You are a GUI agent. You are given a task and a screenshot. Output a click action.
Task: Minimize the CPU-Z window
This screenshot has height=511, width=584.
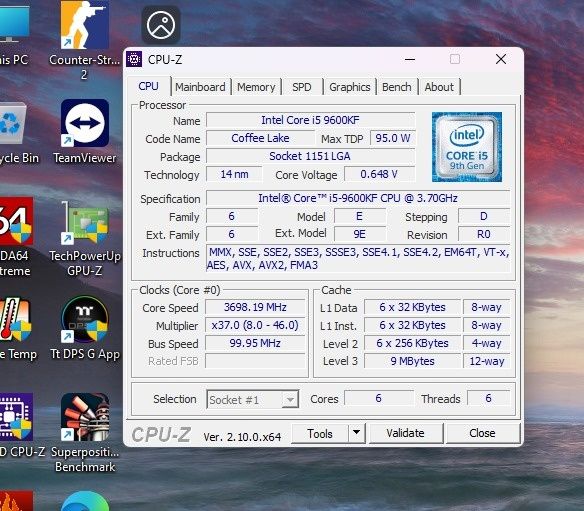tap(410, 59)
